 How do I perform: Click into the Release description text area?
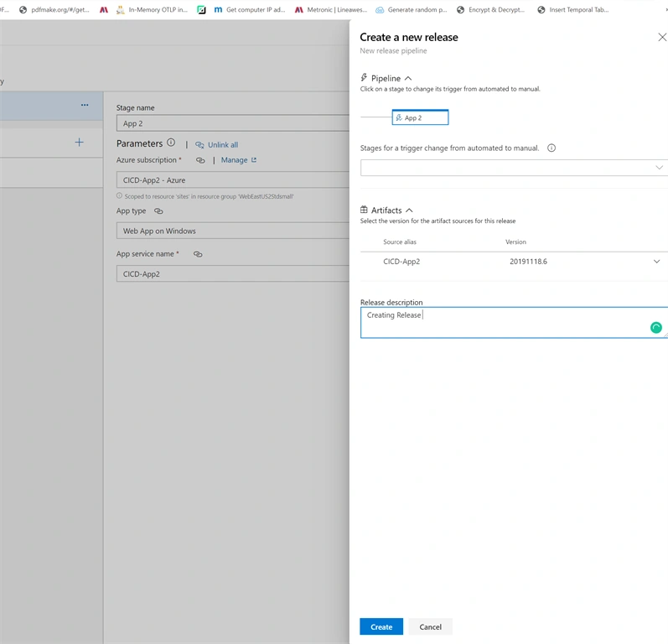coord(514,323)
